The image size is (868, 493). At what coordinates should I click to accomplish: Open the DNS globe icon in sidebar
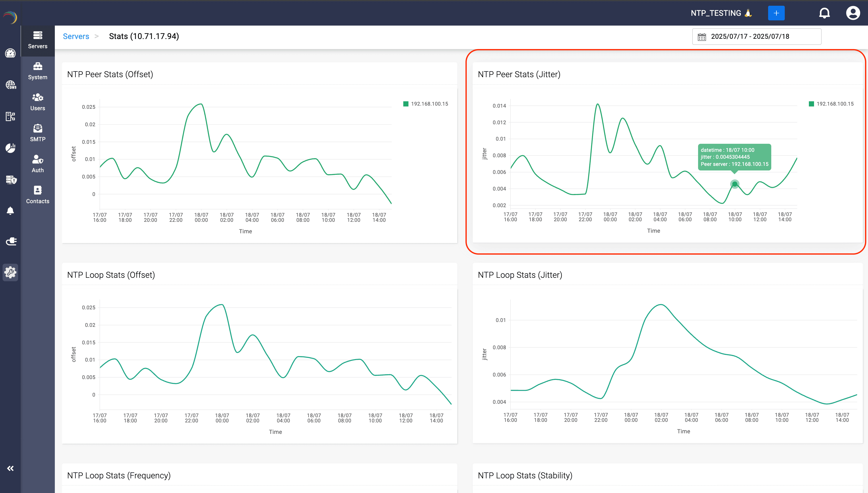tap(10, 85)
